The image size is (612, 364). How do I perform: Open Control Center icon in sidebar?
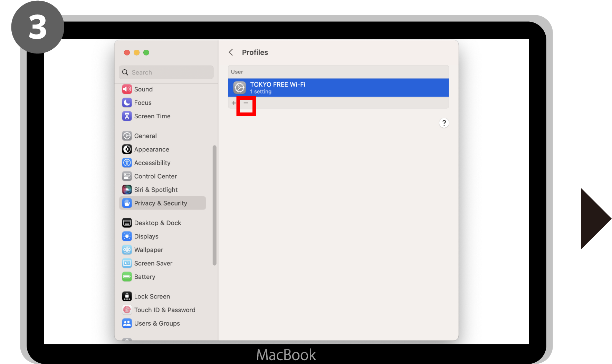click(x=127, y=176)
